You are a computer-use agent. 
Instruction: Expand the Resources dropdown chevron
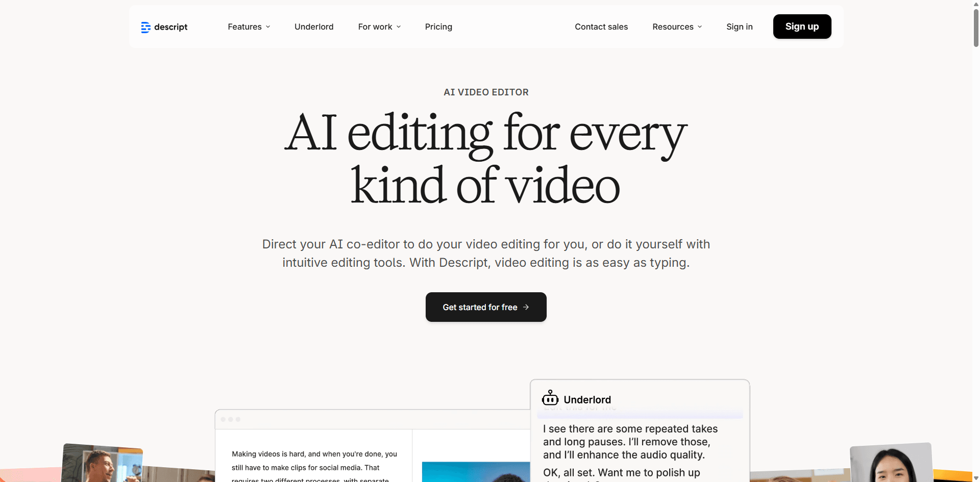pyautogui.click(x=700, y=27)
